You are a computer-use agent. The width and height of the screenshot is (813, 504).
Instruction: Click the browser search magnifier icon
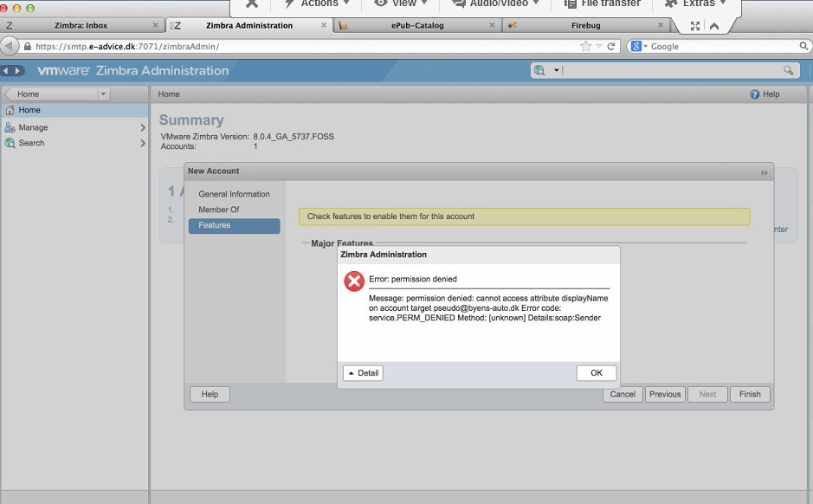click(803, 46)
